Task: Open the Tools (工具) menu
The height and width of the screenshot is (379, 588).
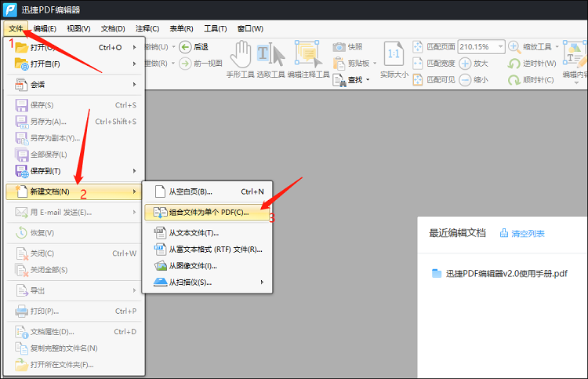Action: pos(216,28)
